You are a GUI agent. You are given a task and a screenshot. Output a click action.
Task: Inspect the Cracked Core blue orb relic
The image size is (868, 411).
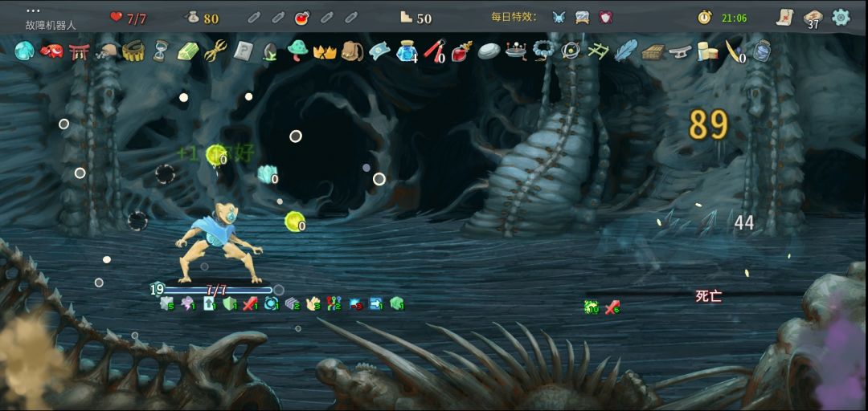pyautogui.click(x=24, y=51)
